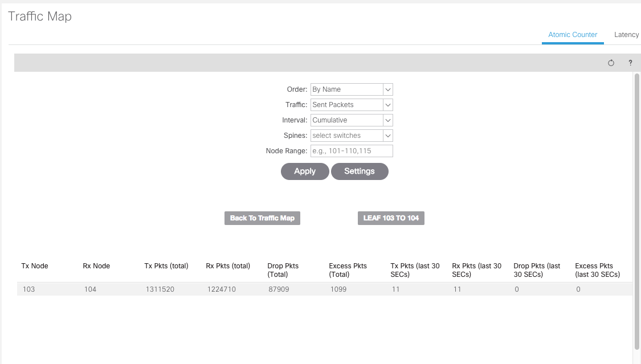Click the Rx Pkts (total) column header
The height and width of the screenshot is (364, 641).
[228, 266]
